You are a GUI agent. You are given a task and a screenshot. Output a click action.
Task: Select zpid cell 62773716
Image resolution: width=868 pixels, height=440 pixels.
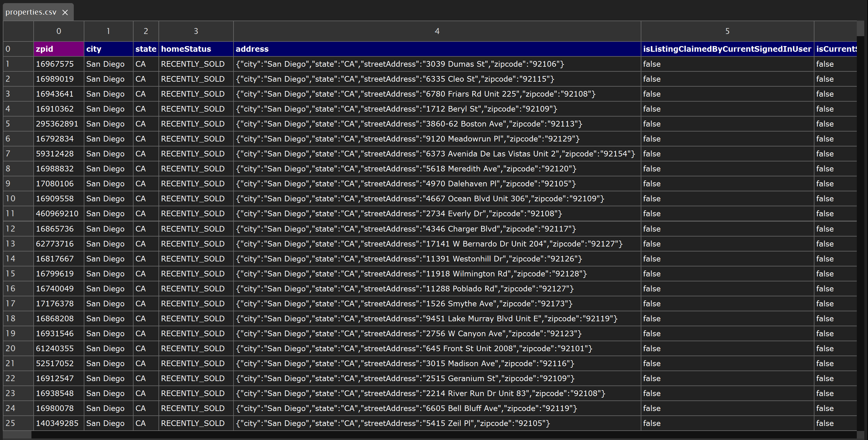[59, 243]
